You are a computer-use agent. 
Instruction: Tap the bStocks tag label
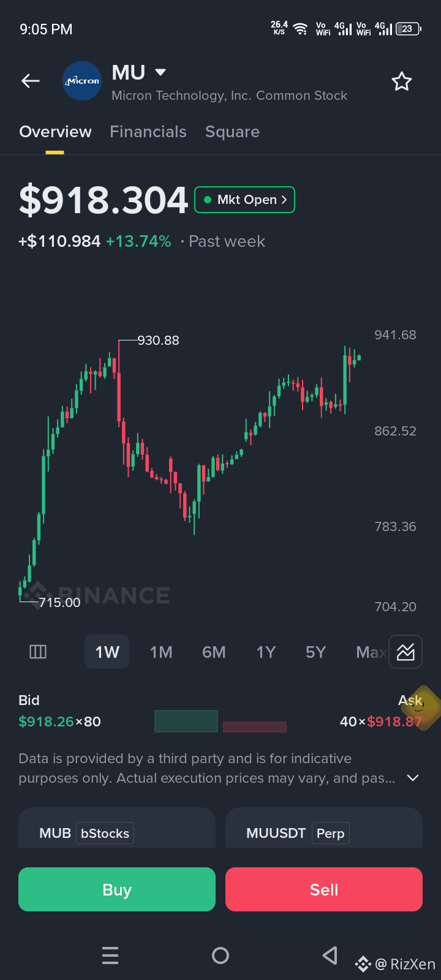pos(105,834)
